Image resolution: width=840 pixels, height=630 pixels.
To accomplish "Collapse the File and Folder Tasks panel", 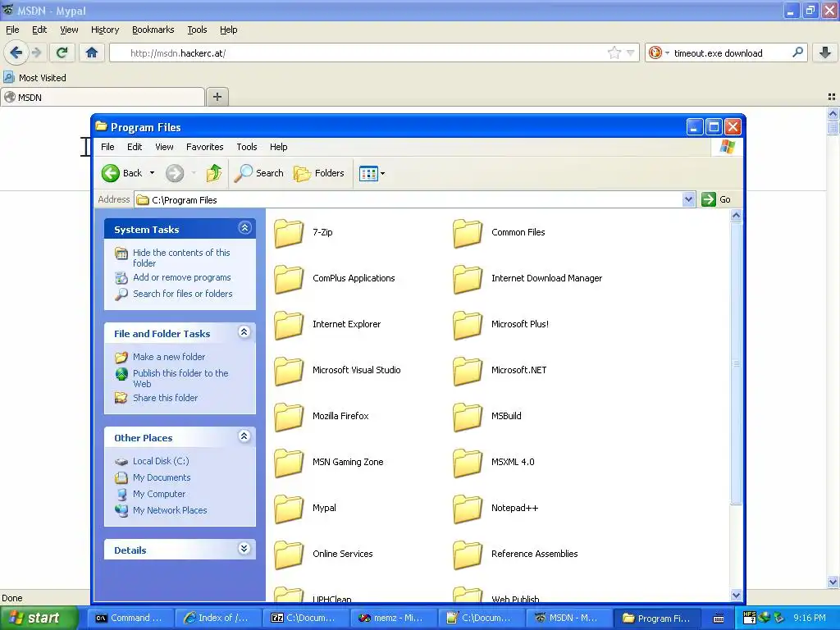I will click(244, 332).
